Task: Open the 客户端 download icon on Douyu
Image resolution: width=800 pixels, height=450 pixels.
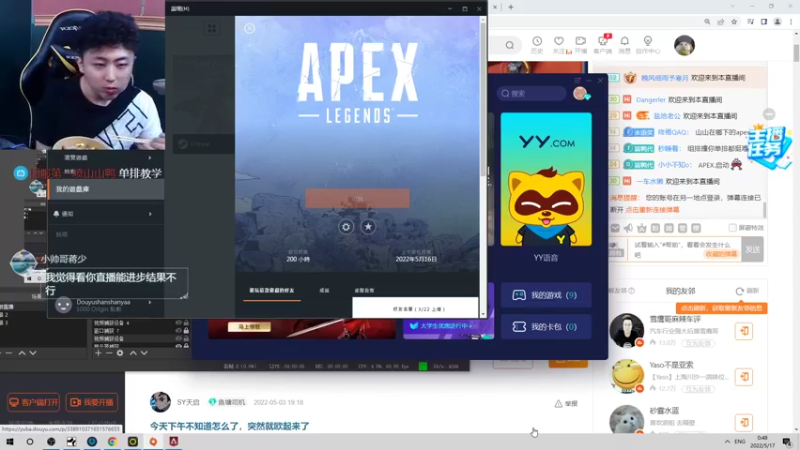Action: coord(603,45)
